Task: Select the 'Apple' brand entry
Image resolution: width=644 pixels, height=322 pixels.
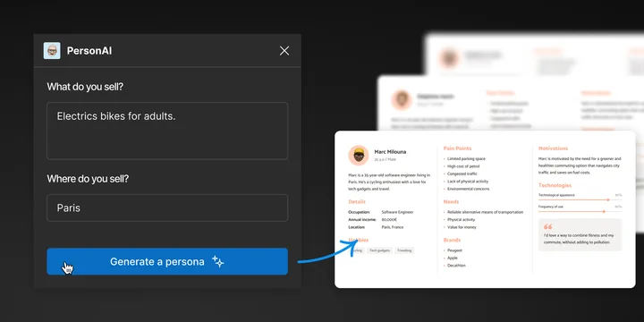Action: click(453, 258)
